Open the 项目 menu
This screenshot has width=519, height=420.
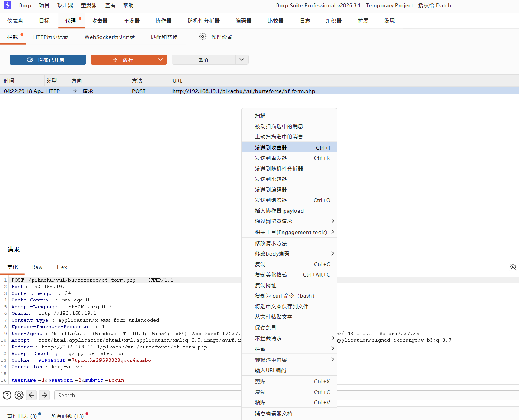[x=44, y=5]
